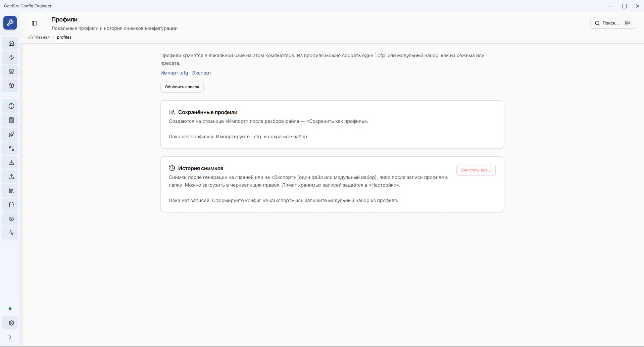Open the stacked layers sidebar icon
The image size is (644, 347).
pos(11,71)
